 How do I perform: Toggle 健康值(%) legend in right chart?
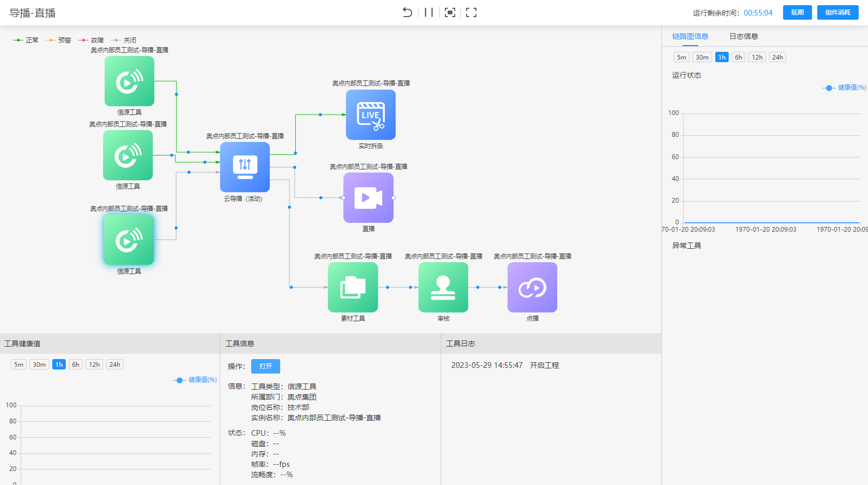(x=844, y=88)
